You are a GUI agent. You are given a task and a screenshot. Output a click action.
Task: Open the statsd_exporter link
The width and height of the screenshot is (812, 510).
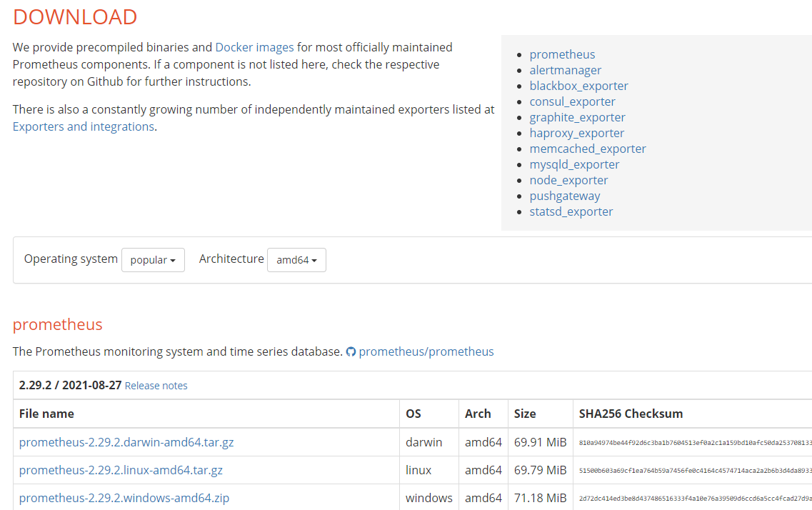click(571, 211)
